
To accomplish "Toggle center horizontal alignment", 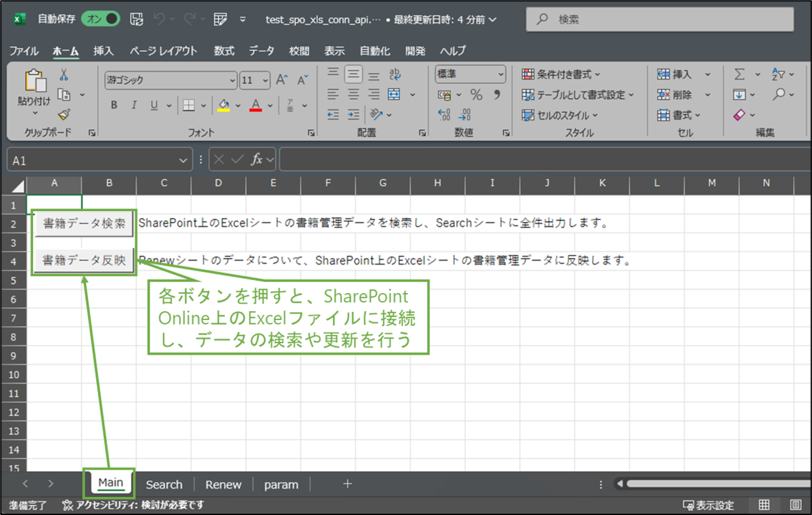I will [x=353, y=94].
